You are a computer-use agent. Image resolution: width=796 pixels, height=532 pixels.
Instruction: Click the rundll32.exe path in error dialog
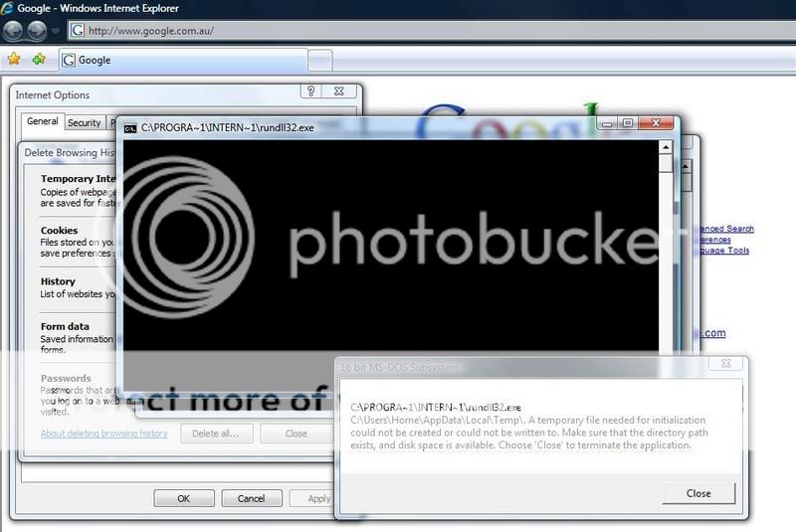click(436, 408)
